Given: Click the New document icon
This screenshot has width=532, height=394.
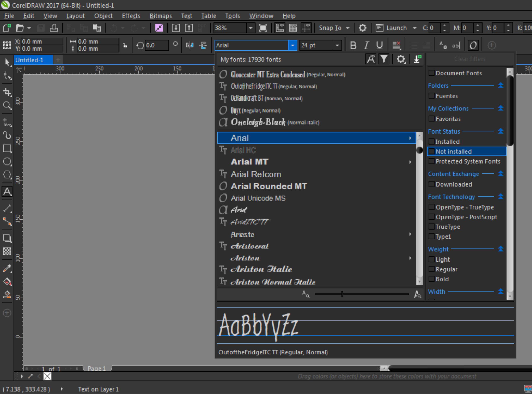Looking at the screenshot, I should [7, 28].
